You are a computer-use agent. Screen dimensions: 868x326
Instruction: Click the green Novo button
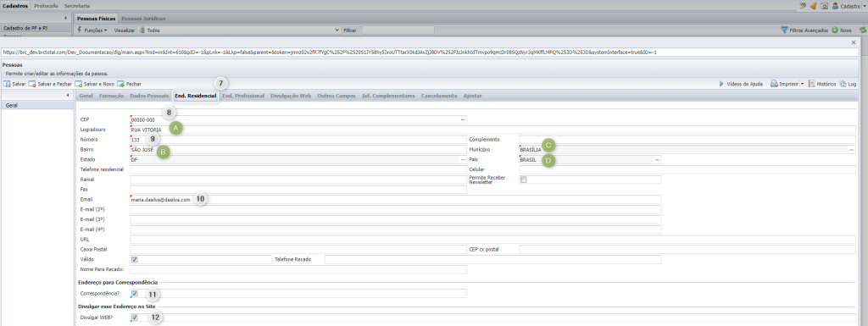click(842, 30)
